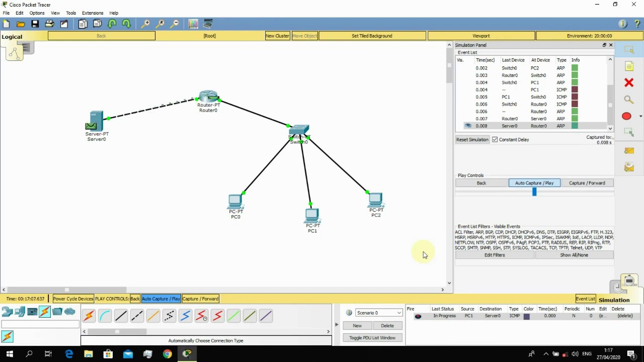Click the Event List vertical scrollbar
This screenshot has width=644, height=362.
coord(610,94)
